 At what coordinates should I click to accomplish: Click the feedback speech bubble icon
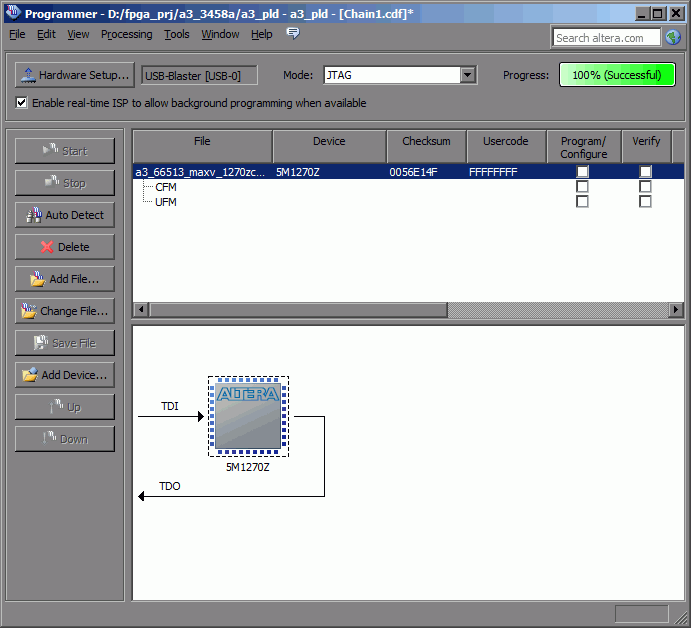(293, 33)
